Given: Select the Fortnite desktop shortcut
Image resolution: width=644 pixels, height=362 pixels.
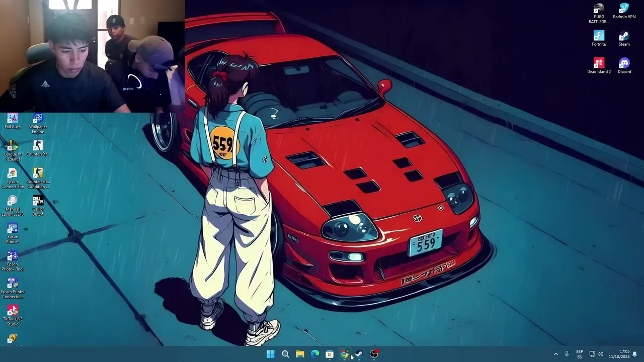Looking at the screenshot, I should [599, 39].
